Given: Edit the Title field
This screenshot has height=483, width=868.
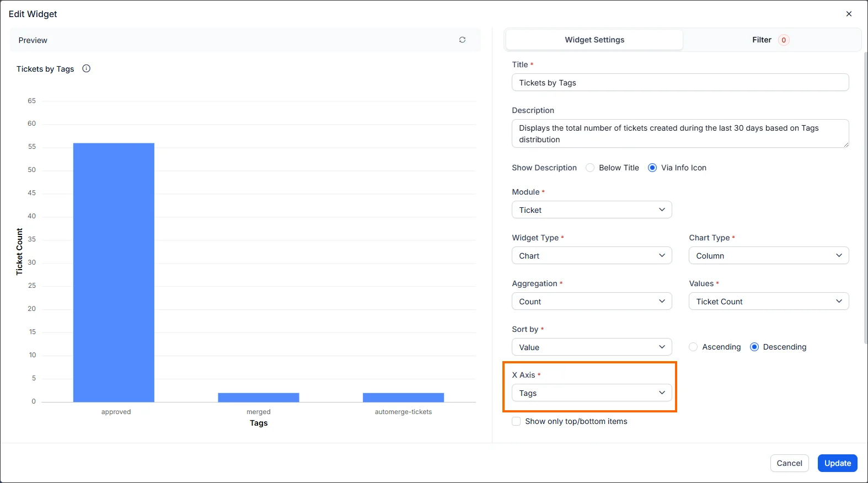Looking at the screenshot, I should 680,82.
